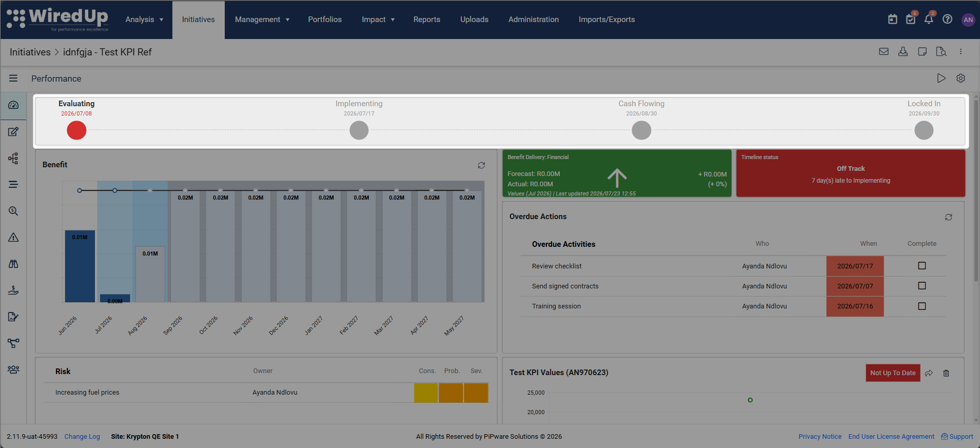Mark Send signed contracts as complete
The image size is (980, 448).
[x=922, y=286]
